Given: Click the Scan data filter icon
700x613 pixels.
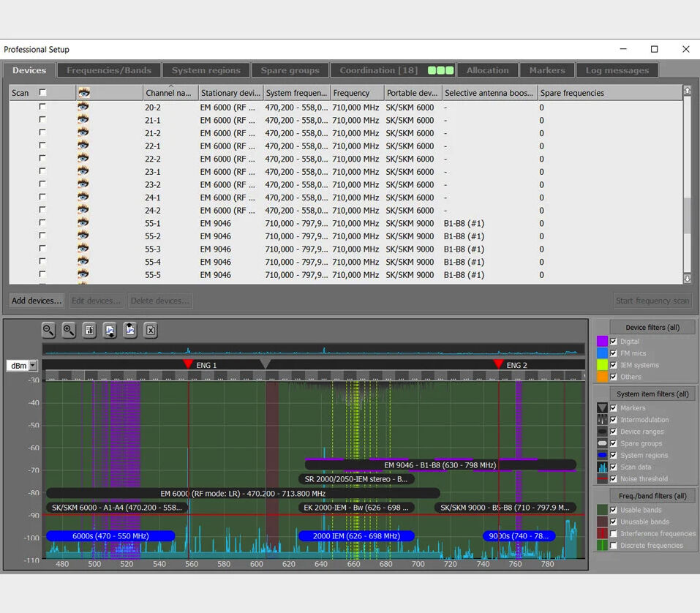Looking at the screenshot, I should [602, 467].
